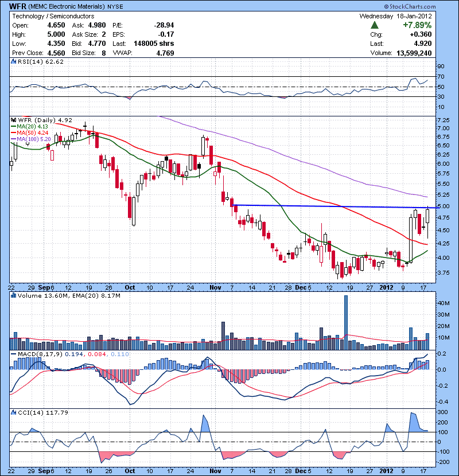Click the Volume panel bar icon
This screenshot has width=459, height=476.
coord(14,295)
